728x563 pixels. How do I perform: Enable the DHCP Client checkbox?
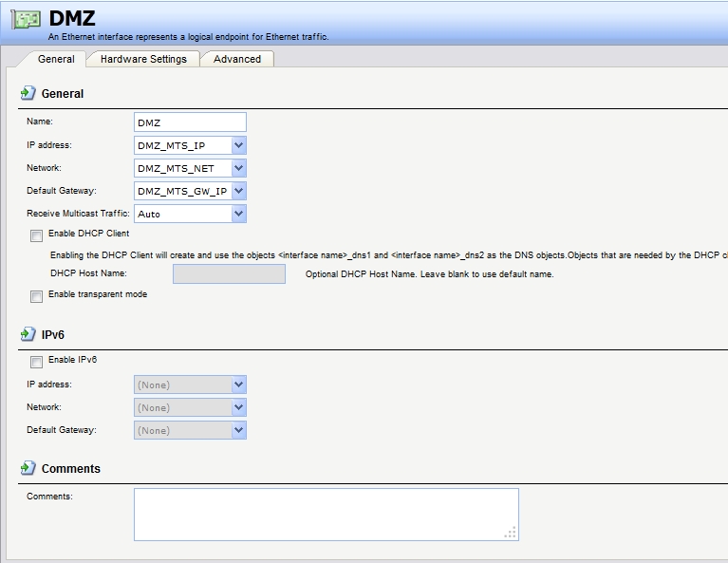tap(36, 235)
